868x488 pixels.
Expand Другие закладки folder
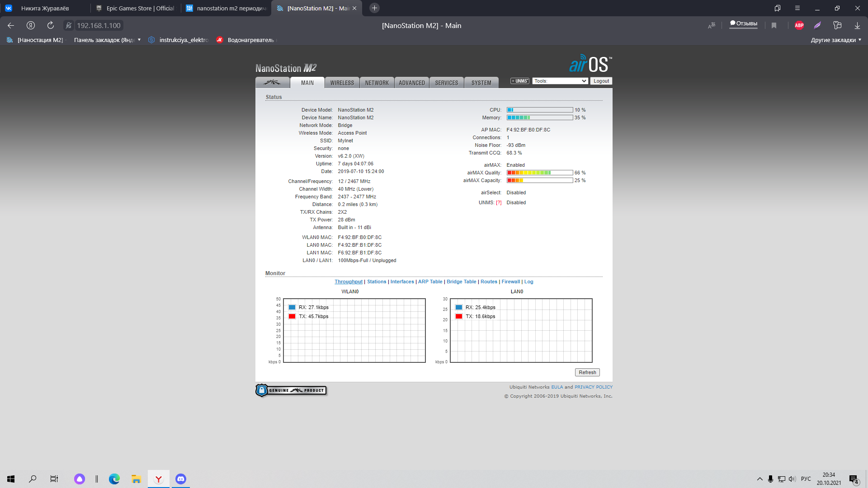(836, 40)
